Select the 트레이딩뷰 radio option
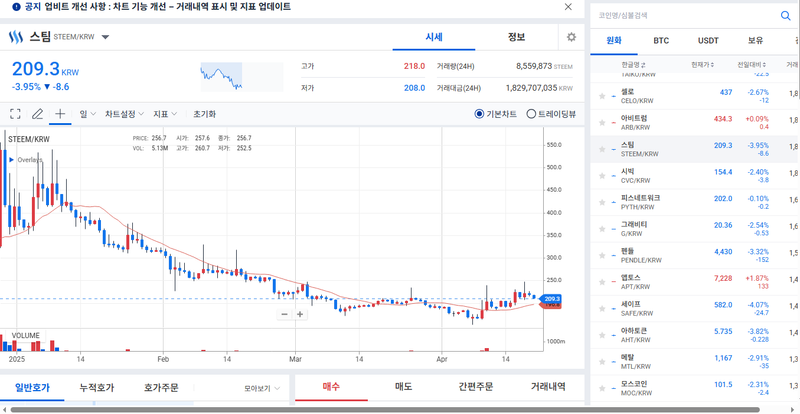Screen dimensions: 800x414 pyautogui.click(x=531, y=114)
